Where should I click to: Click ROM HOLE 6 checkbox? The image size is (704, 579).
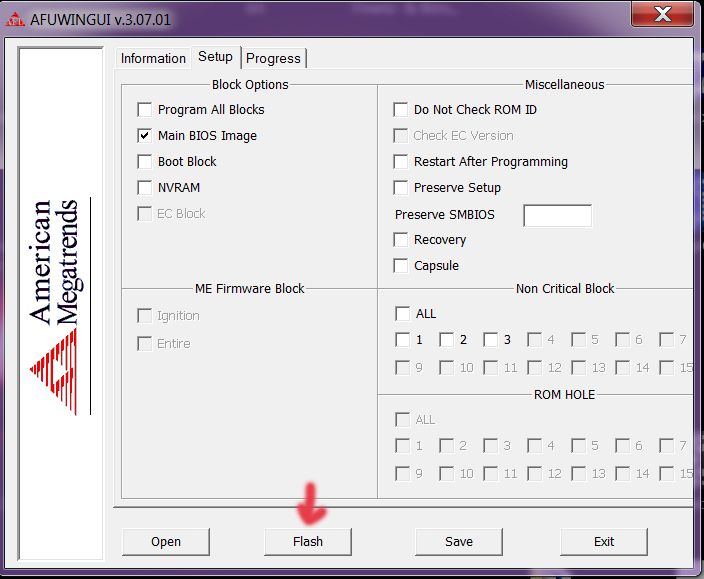(622, 446)
